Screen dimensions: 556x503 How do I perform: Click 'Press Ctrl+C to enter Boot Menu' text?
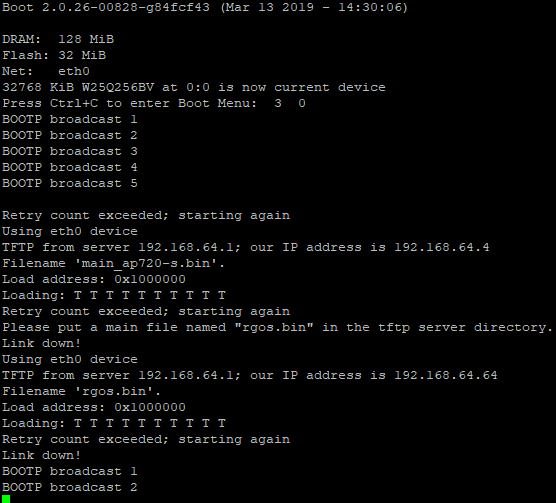click(x=129, y=103)
